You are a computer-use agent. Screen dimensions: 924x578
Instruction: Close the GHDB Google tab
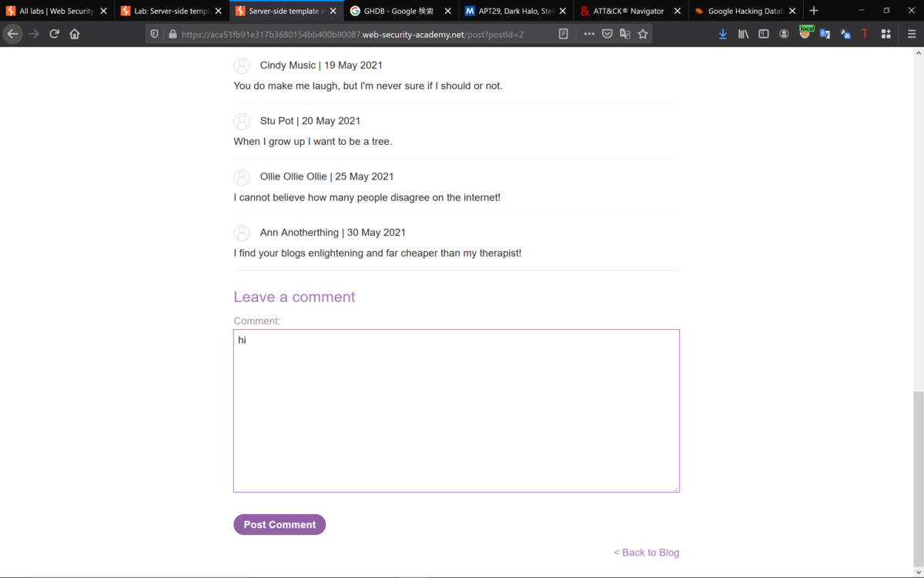(447, 11)
